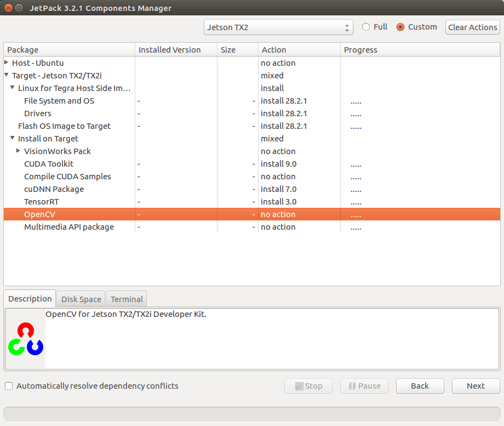Image resolution: width=504 pixels, height=426 pixels.
Task: Select the Custom installation radio button
Action: 400,27
